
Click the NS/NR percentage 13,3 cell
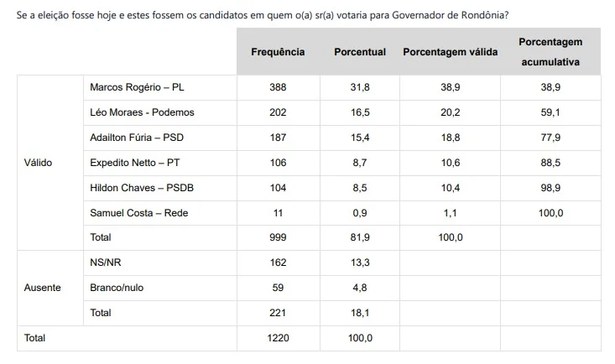coord(360,263)
